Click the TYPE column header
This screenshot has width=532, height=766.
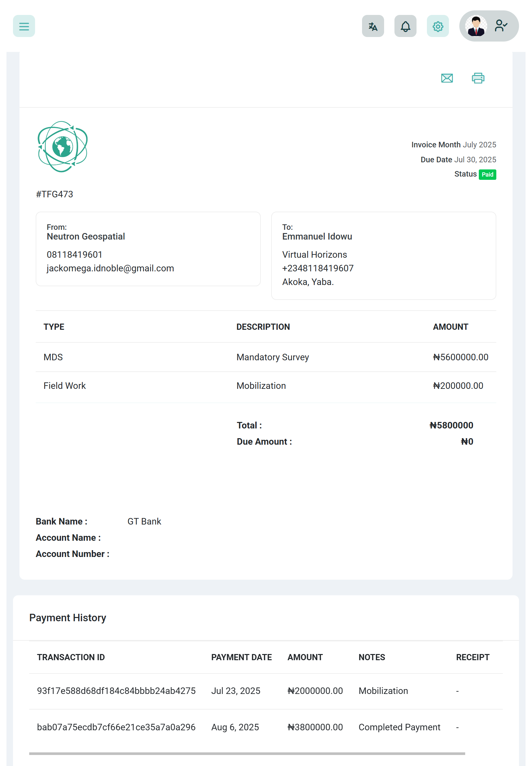click(54, 327)
